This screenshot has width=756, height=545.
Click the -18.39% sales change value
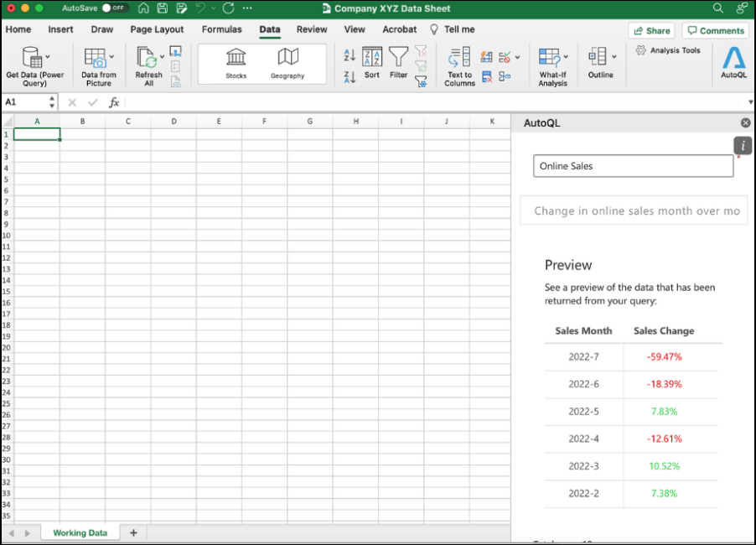coord(665,384)
